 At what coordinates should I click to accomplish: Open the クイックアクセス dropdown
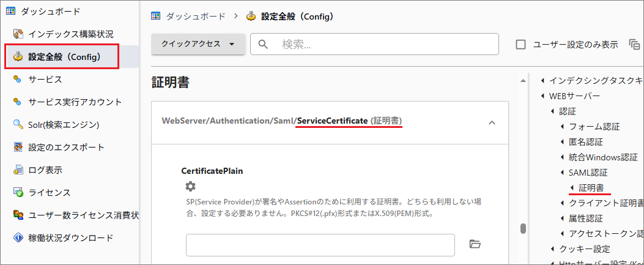click(x=198, y=44)
